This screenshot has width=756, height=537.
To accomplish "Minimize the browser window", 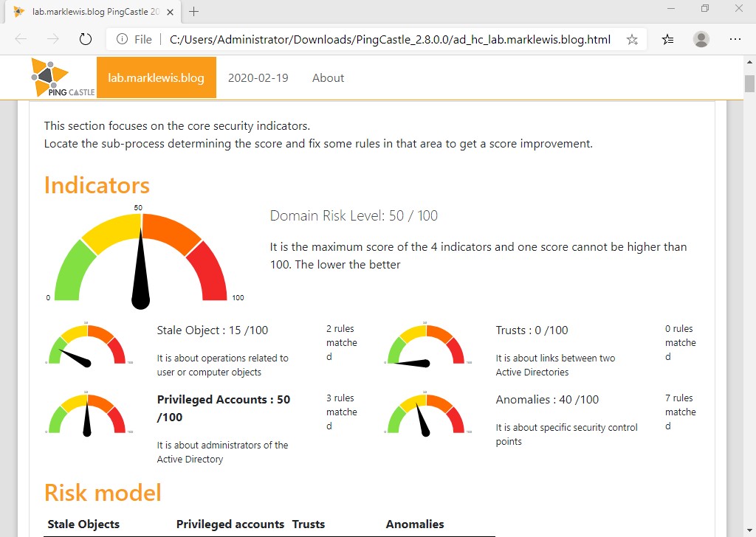I will coord(671,9).
